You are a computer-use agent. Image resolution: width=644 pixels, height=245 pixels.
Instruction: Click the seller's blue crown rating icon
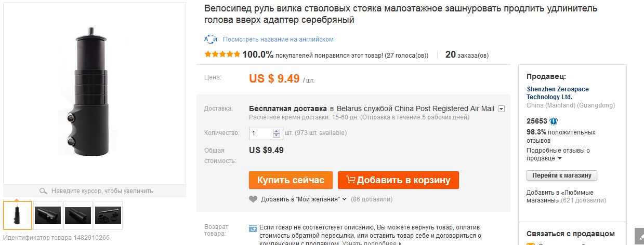click(x=554, y=121)
